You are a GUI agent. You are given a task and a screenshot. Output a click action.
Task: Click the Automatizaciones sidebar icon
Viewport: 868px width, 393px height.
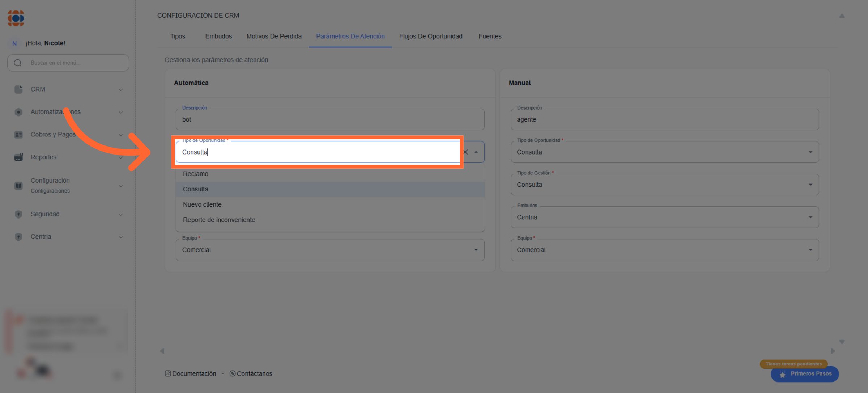pyautogui.click(x=18, y=112)
